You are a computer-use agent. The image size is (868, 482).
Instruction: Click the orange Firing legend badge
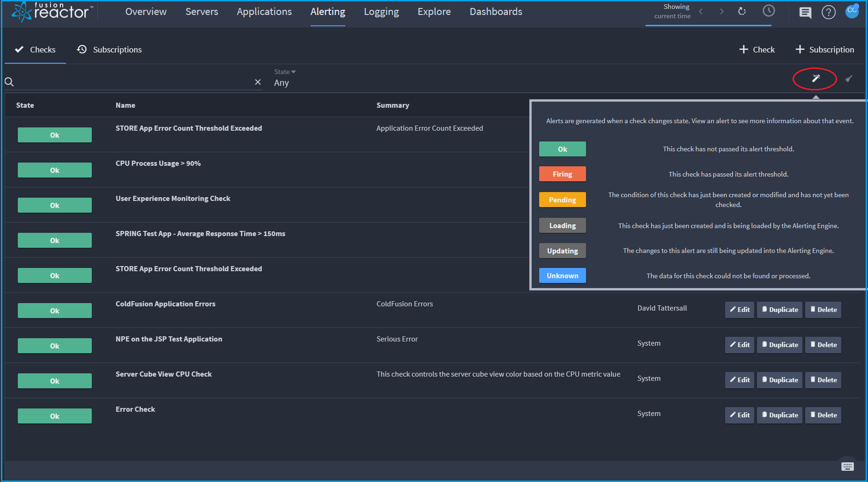point(563,174)
